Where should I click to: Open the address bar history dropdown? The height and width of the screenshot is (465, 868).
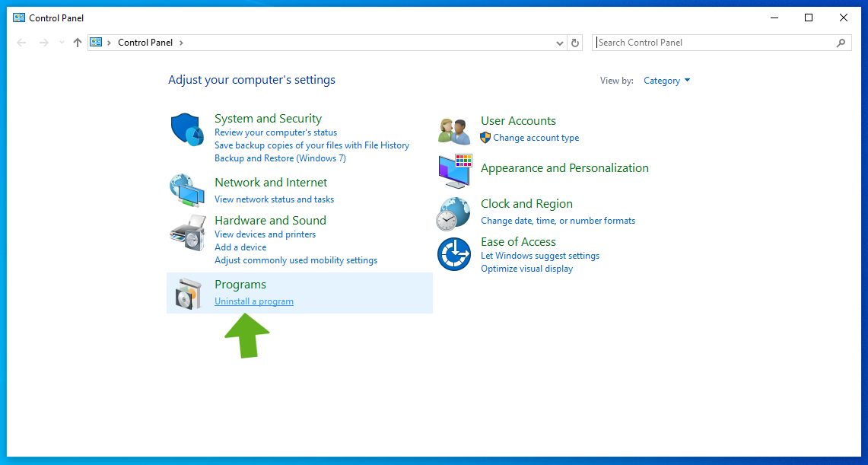[561, 43]
